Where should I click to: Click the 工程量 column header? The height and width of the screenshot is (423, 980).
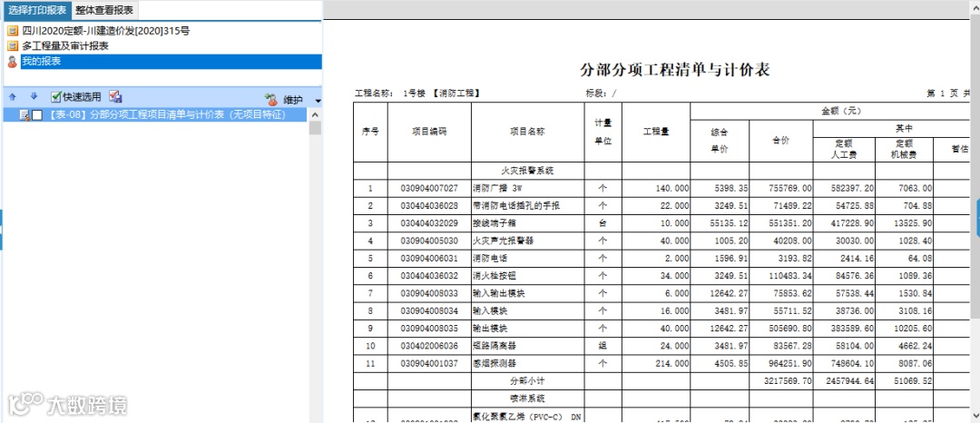click(656, 132)
